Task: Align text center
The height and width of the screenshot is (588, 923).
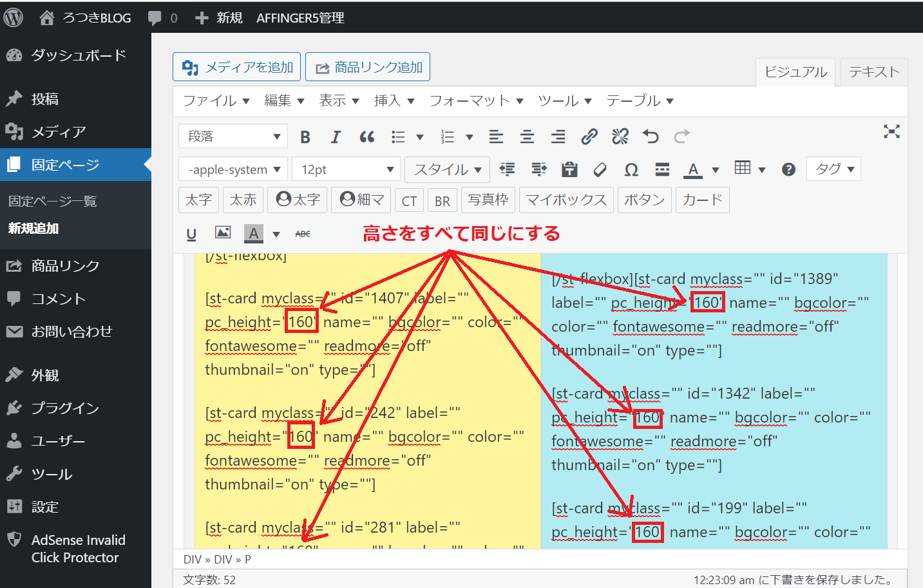Action: tap(527, 137)
